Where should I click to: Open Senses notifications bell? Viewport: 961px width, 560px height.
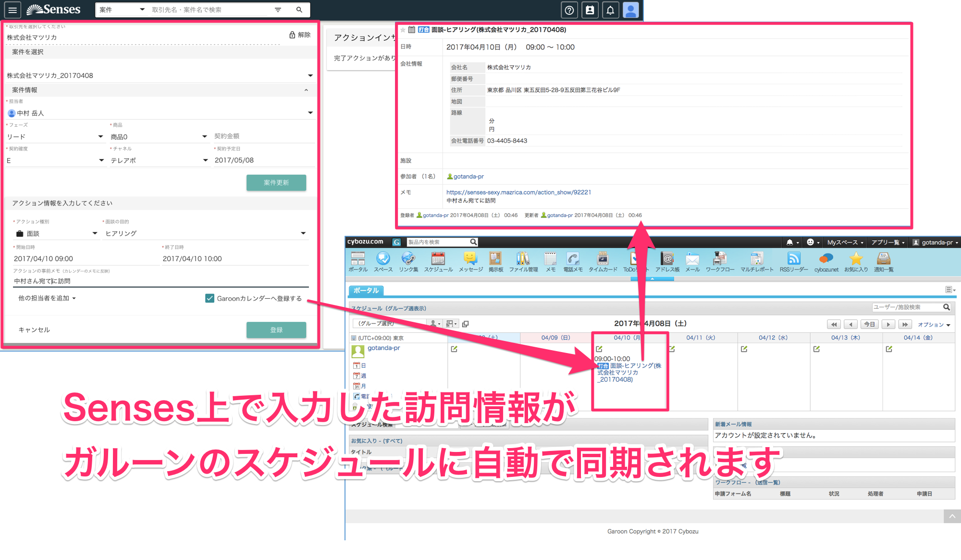click(x=610, y=10)
